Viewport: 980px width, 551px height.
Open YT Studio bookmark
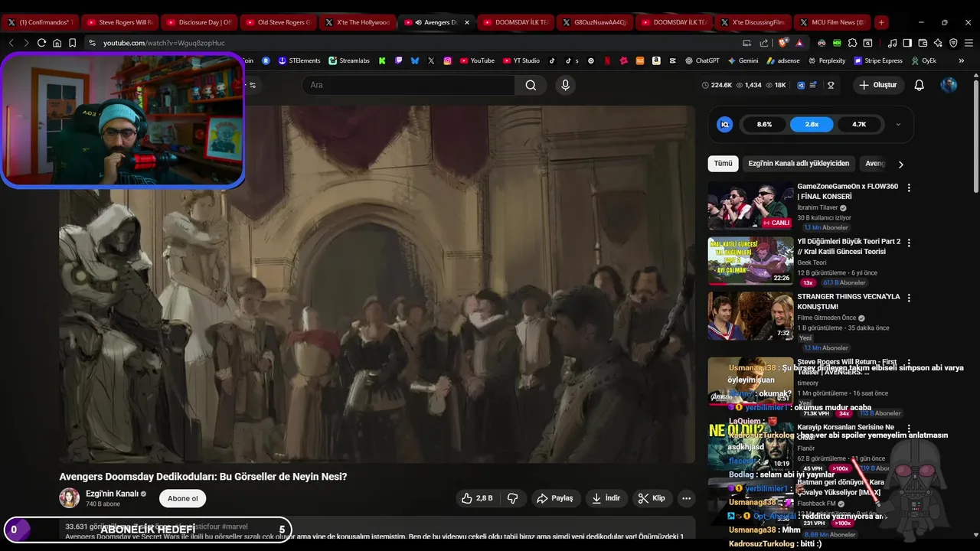point(521,60)
